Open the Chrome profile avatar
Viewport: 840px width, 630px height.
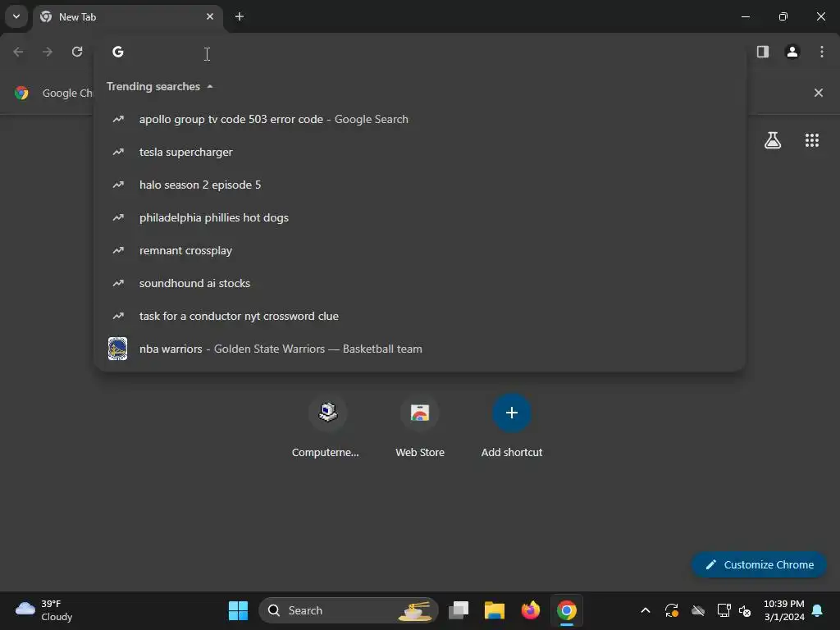792,52
